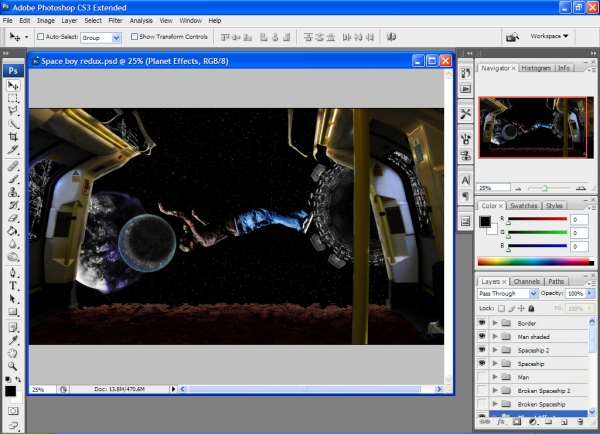600x434 pixels.
Task: Select the Hand tool
Action: tap(13, 353)
